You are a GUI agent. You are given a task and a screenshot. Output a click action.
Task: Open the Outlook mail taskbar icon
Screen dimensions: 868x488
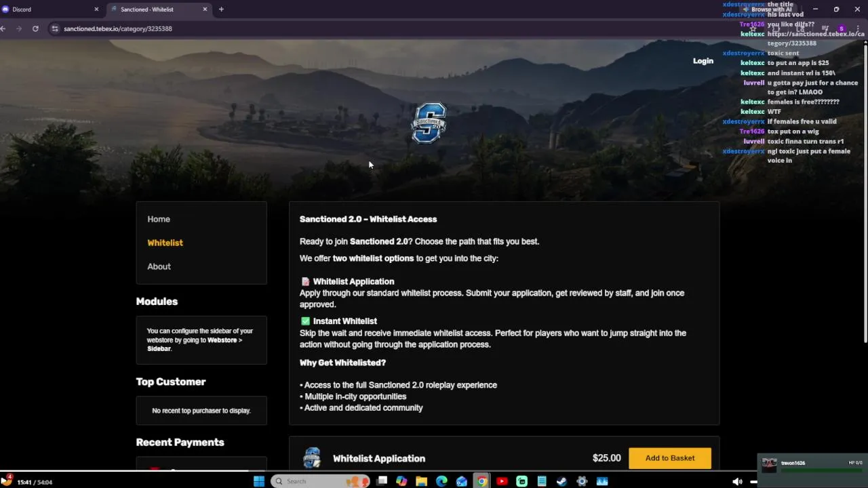point(462,481)
